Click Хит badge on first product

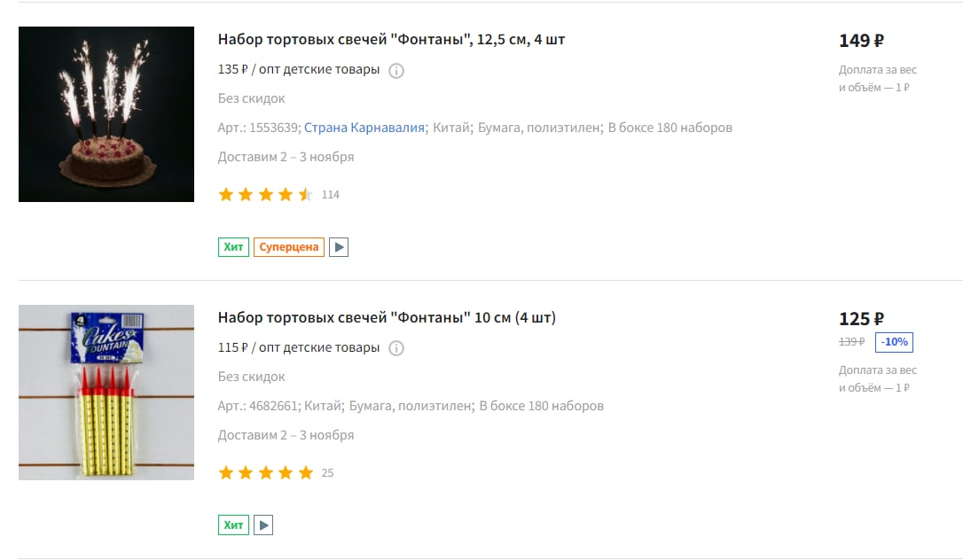(233, 247)
